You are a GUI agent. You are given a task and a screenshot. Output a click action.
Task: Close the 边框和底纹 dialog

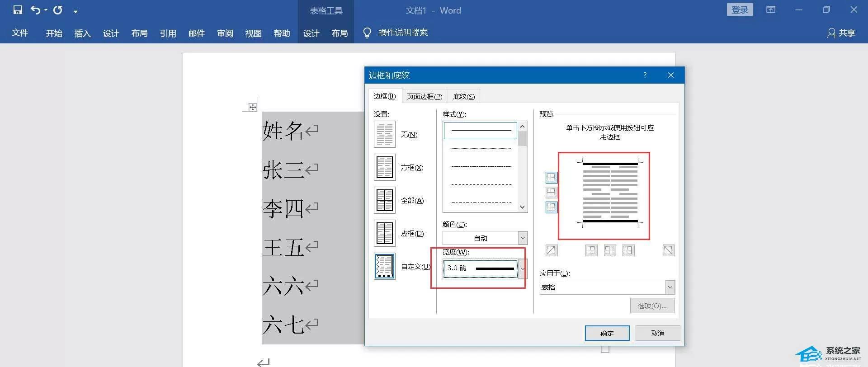670,75
